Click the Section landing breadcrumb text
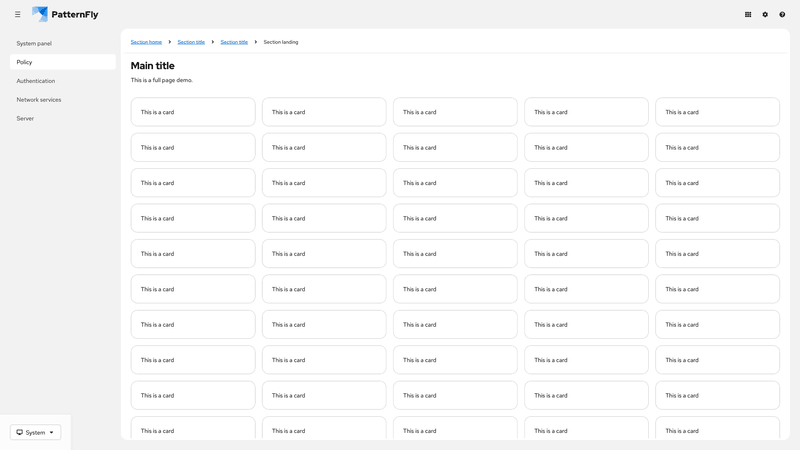 [281, 42]
